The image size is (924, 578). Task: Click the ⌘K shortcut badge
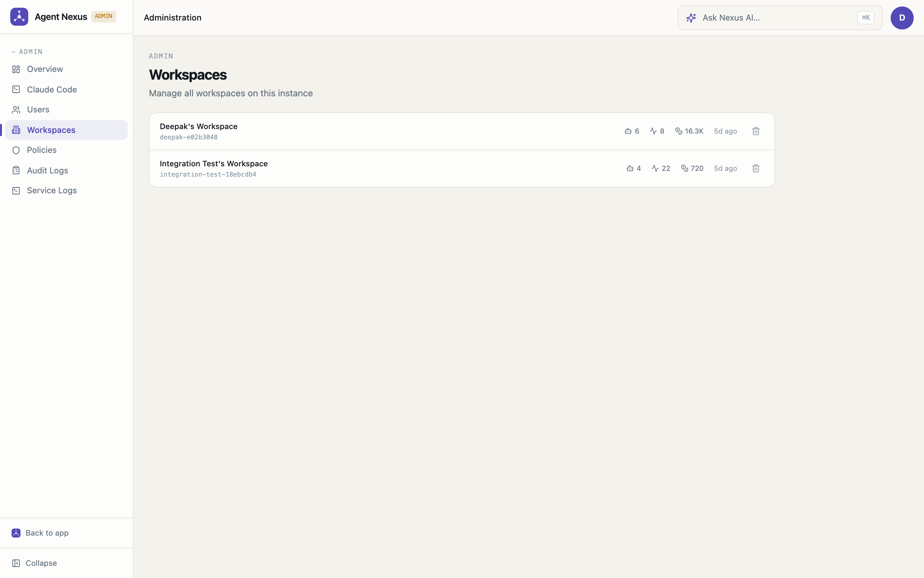click(x=866, y=18)
